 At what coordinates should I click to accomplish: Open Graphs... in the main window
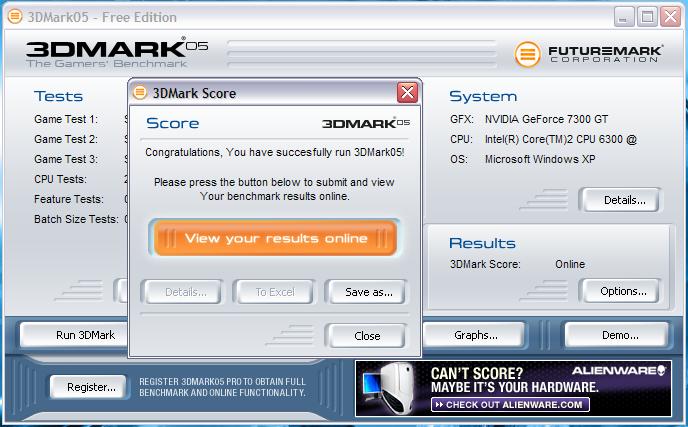(x=474, y=335)
